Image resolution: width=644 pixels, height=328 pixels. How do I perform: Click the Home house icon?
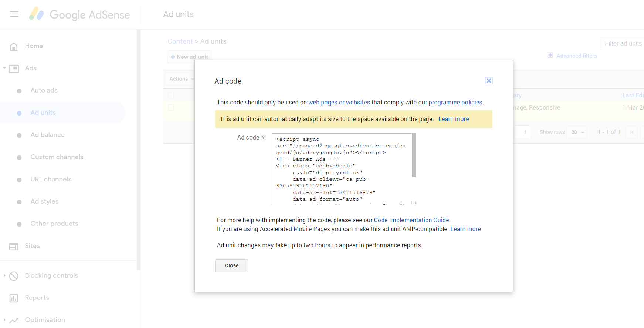pyautogui.click(x=14, y=46)
